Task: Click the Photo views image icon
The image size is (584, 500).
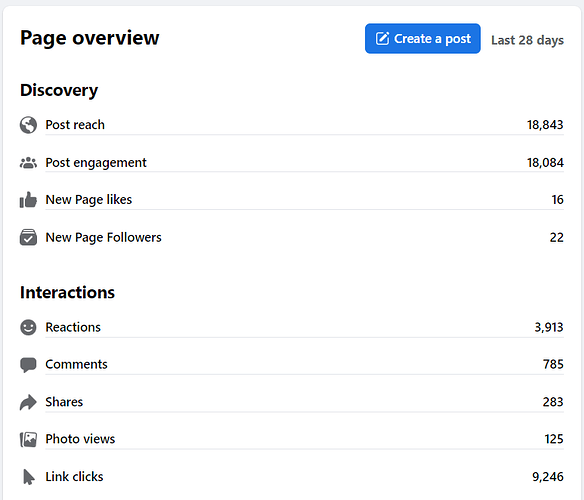Action: tap(28, 439)
